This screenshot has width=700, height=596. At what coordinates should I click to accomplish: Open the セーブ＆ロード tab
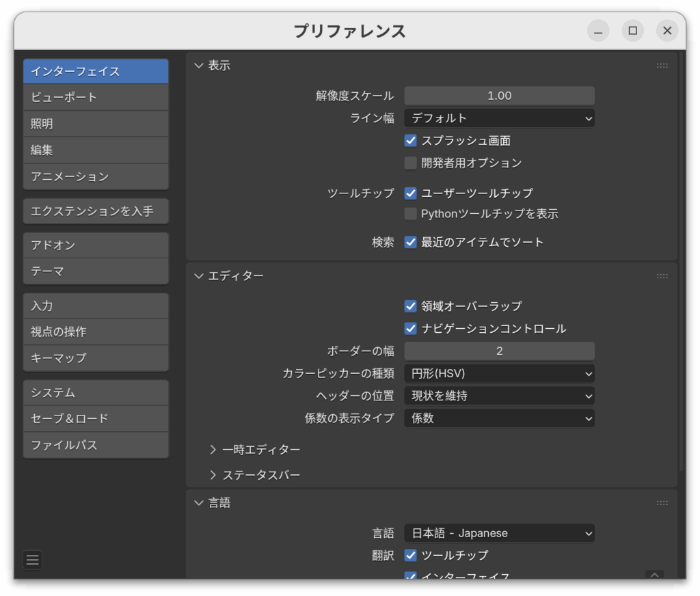(x=96, y=419)
